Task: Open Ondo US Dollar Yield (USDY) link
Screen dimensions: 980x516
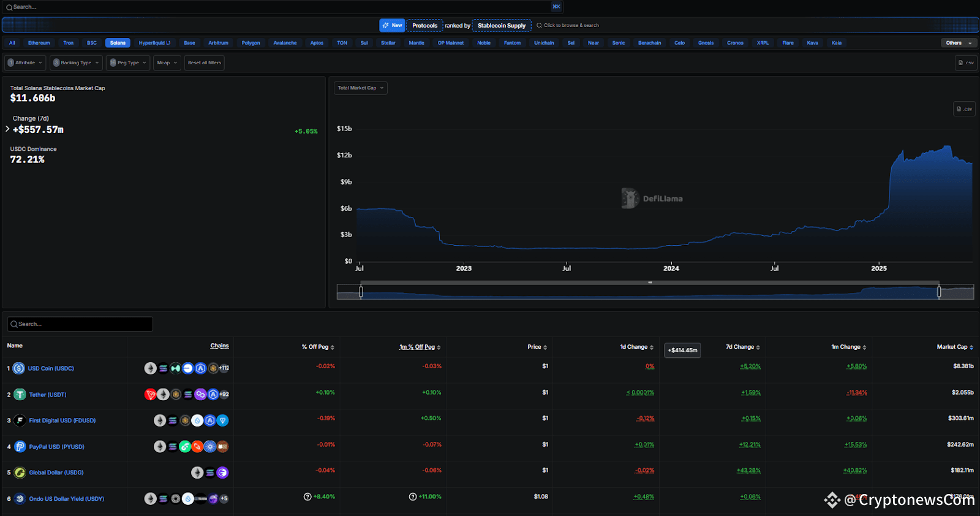Action: [66, 499]
